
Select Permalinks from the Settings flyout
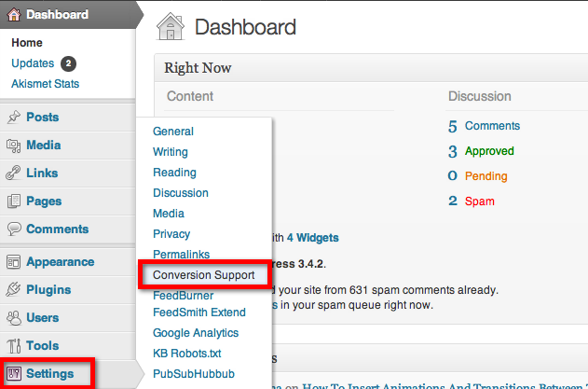(181, 254)
